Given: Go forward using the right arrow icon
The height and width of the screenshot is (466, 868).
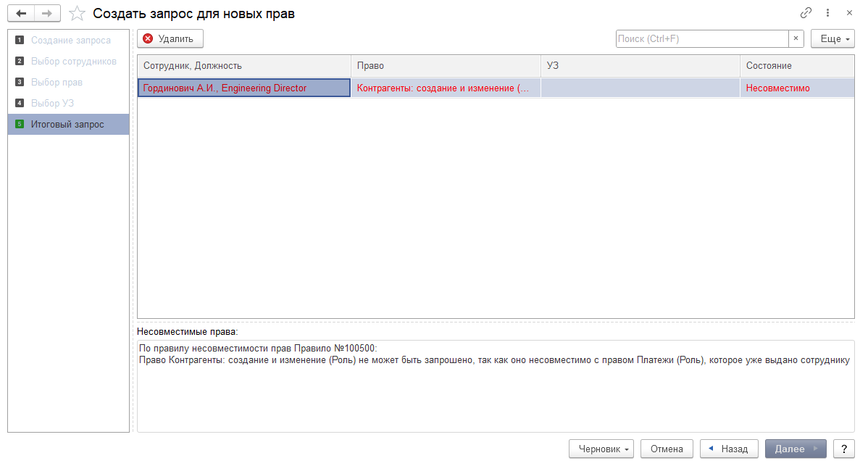Looking at the screenshot, I should (48, 13).
